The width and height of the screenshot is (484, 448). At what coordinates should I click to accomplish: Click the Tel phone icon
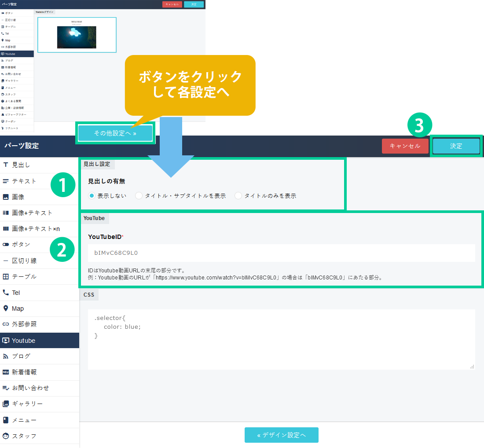tap(6, 293)
